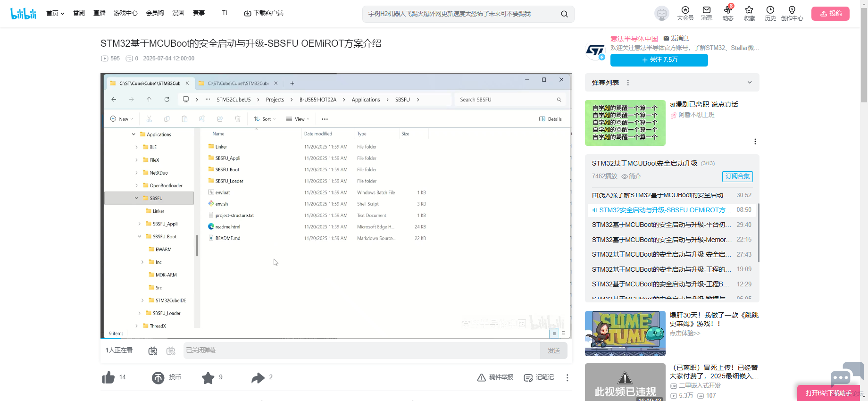Click the 意法半导体中国 uploader avatar

click(x=595, y=51)
